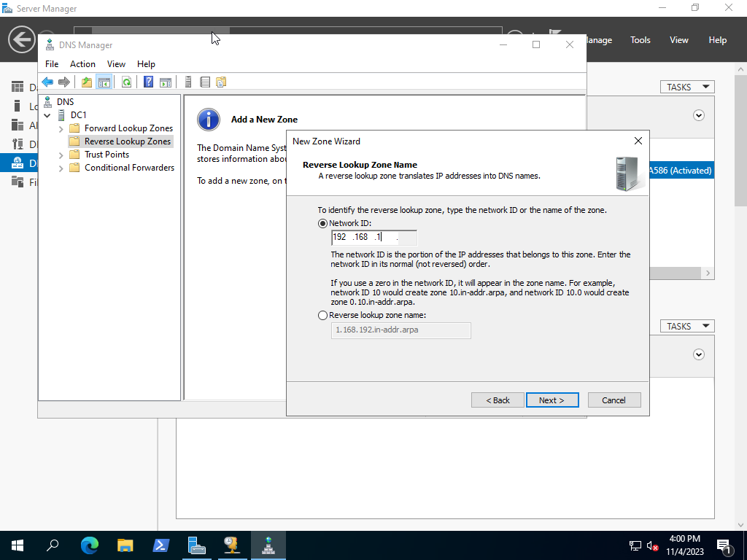Open PowerShell from the taskbar

(x=160, y=545)
